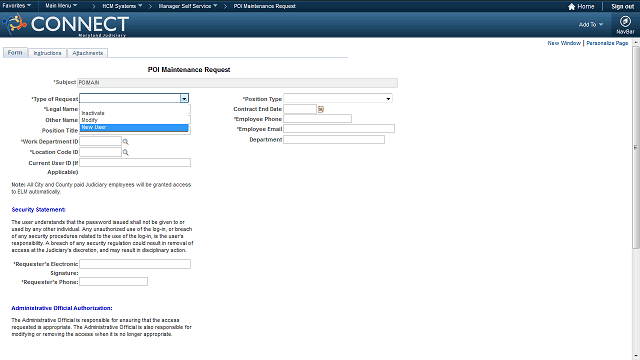Focus the Contract End Date field
The width and height of the screenshot is (640, 360).
300,109
